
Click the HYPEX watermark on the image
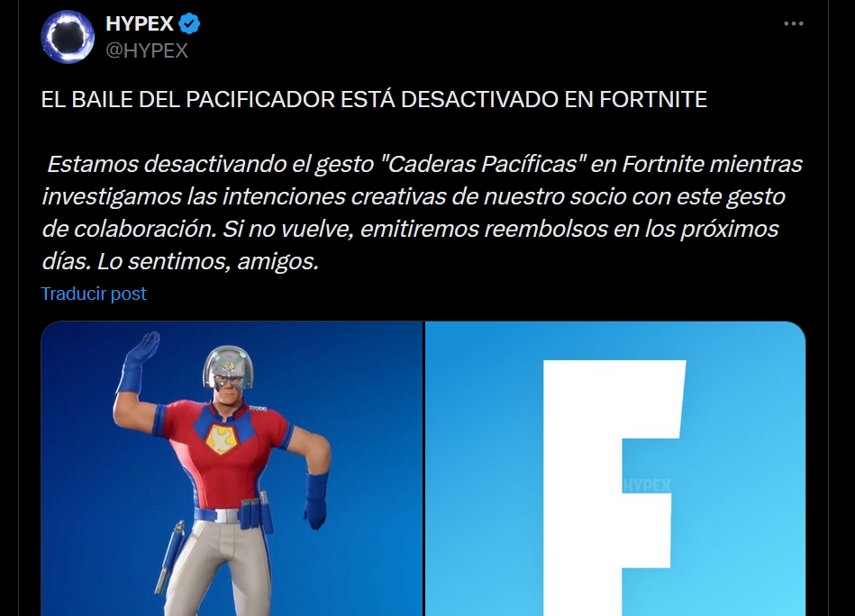(x=647, y=485)
